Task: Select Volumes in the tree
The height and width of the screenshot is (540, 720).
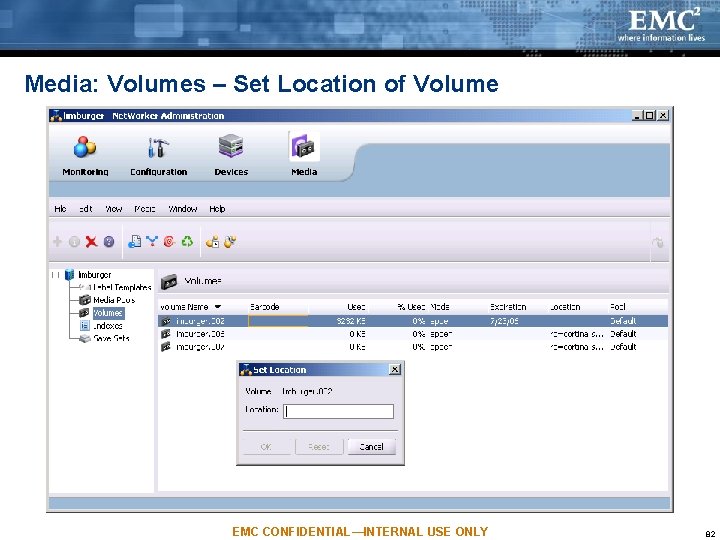Action: 108,313
